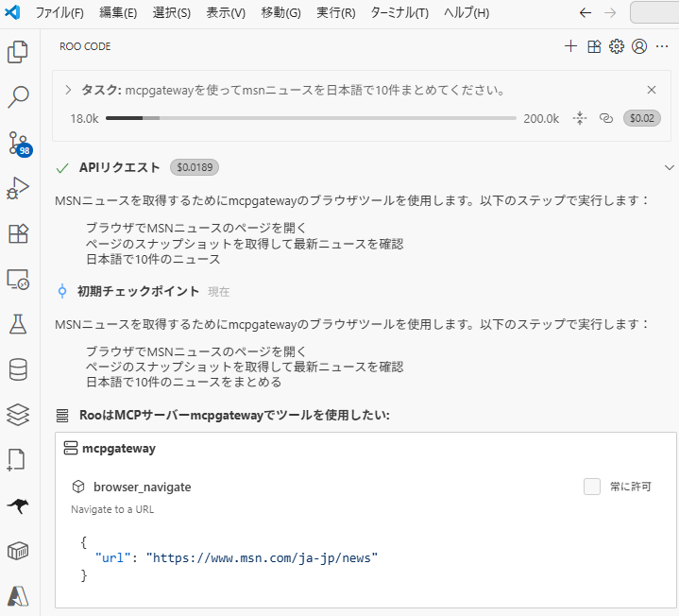Click the condense context sparkle icon
This screenshot has height=616, width=679.
tap(580, 118)
